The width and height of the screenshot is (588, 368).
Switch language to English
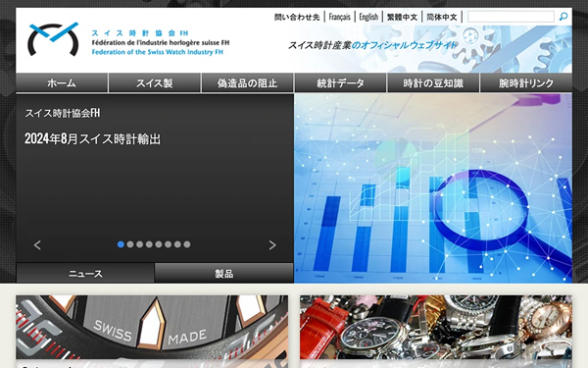pos(368,17)
